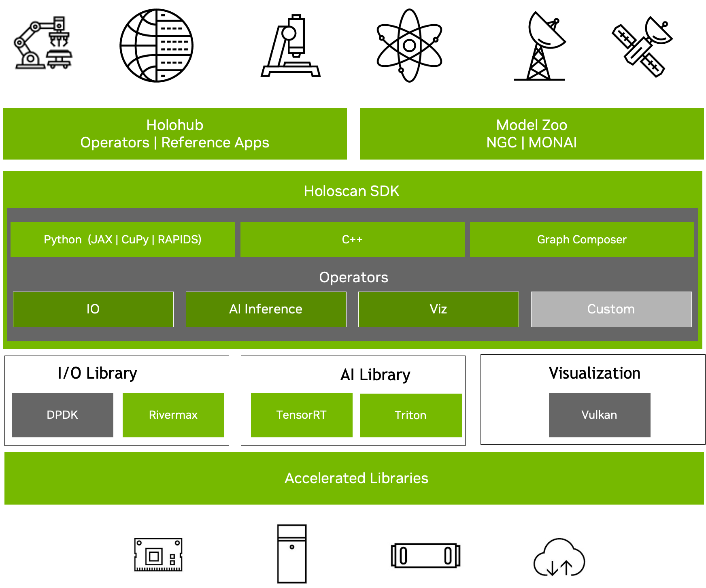The height and width of the screenshot is (588, 706).
Task: Expand the Python JAX CuPy RAPIDS block
Action: coord(123,239)
